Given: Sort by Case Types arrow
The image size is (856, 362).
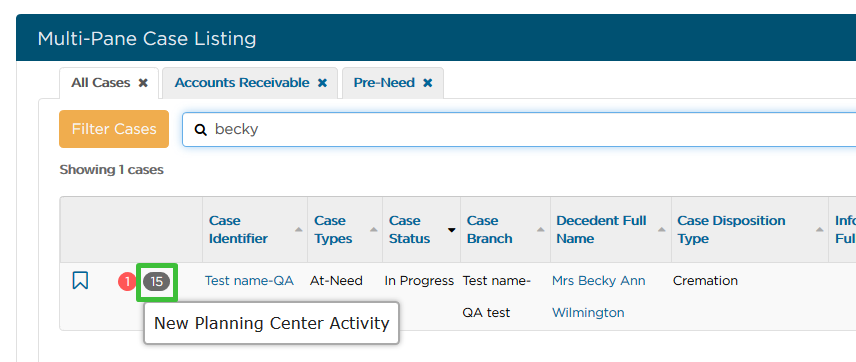Looking at the screenshot, I should tap(373, 230).
